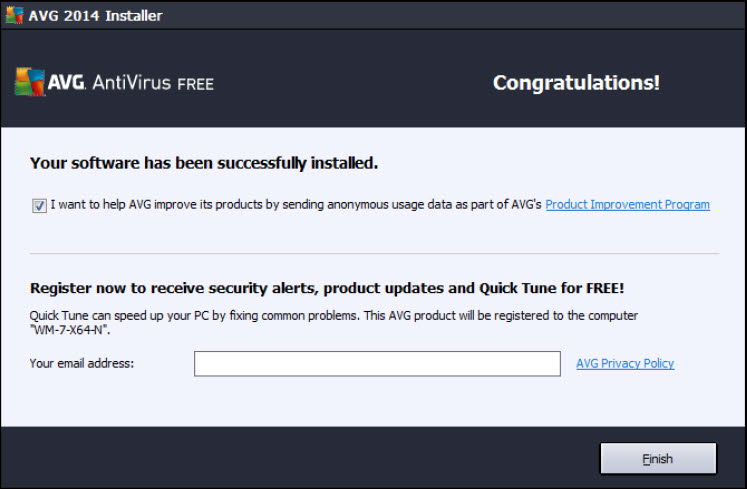The height and width of the screenshot is (489, 747).
Task: Click the "Your email address:" label
Action: (x=82, y=364)
